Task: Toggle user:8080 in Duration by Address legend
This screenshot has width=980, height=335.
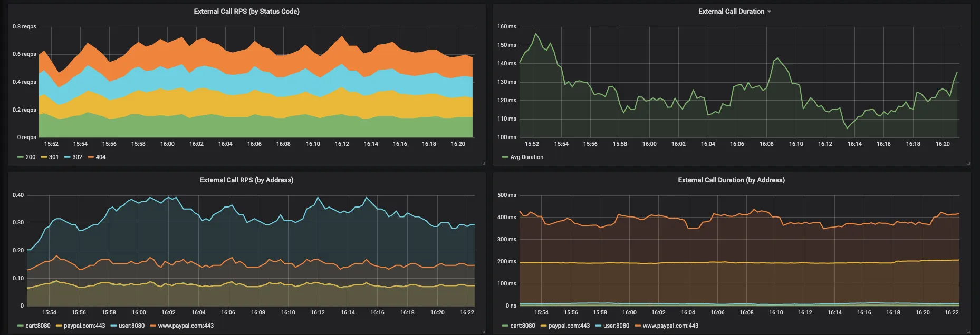Action: 616,326
